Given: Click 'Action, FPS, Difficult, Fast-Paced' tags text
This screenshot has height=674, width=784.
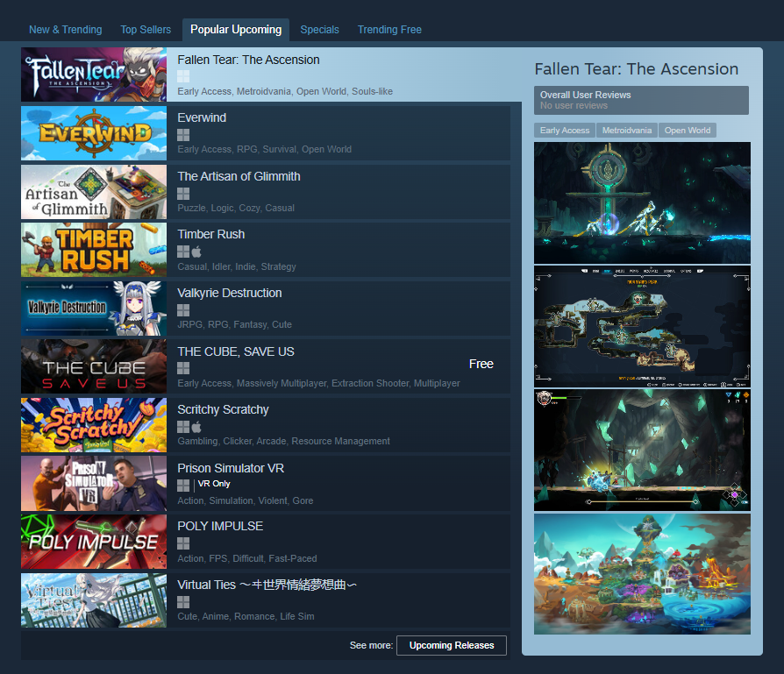Looking at the screenshot, I should click(x=247, y=558).
